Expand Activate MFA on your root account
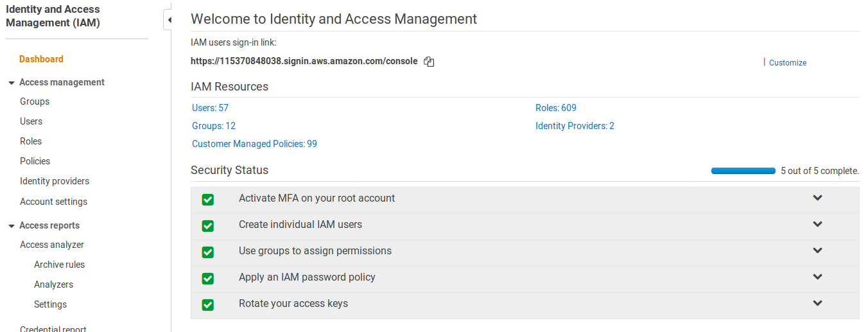This screenshot has width=868, height=332. pyautogui.click(x=817, y=198)
